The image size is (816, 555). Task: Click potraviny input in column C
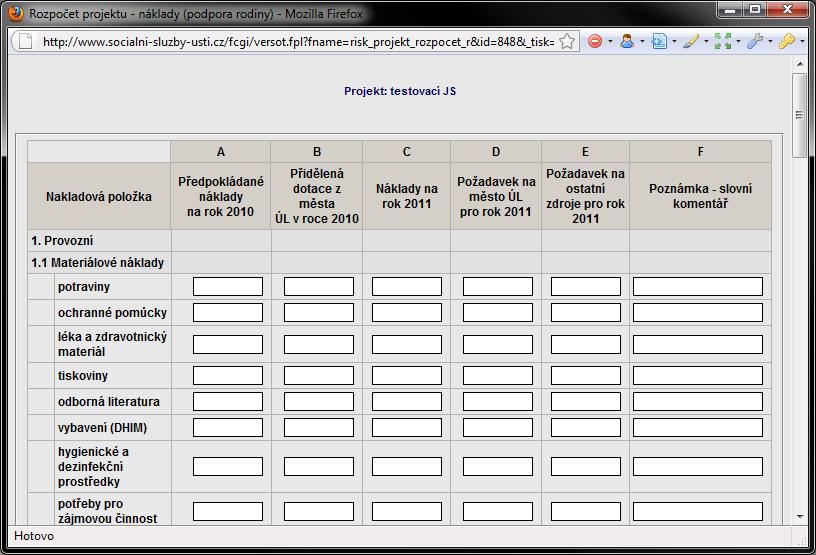tap(407, 286)
